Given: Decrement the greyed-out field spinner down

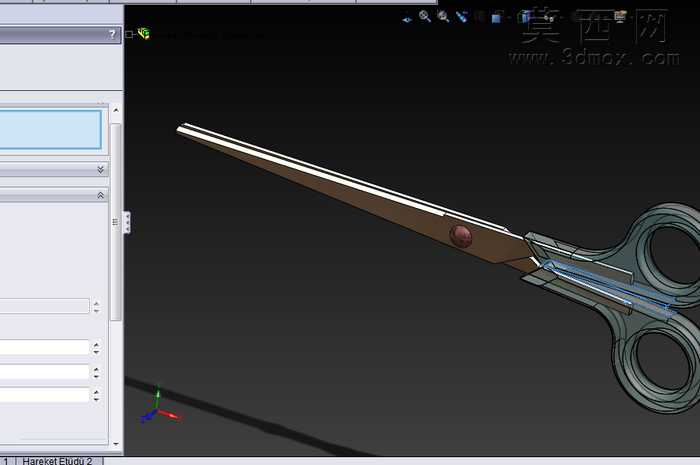Looking at the screenshot, I should (96, 310).
